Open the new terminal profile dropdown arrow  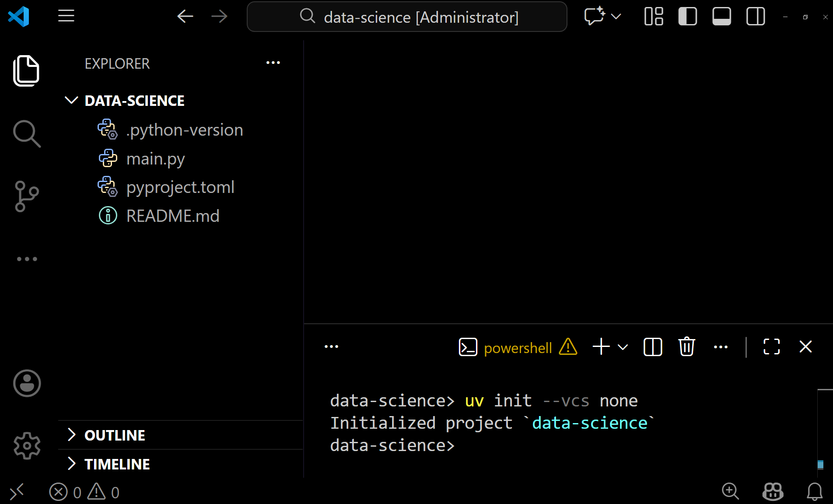tap(623, 347)
